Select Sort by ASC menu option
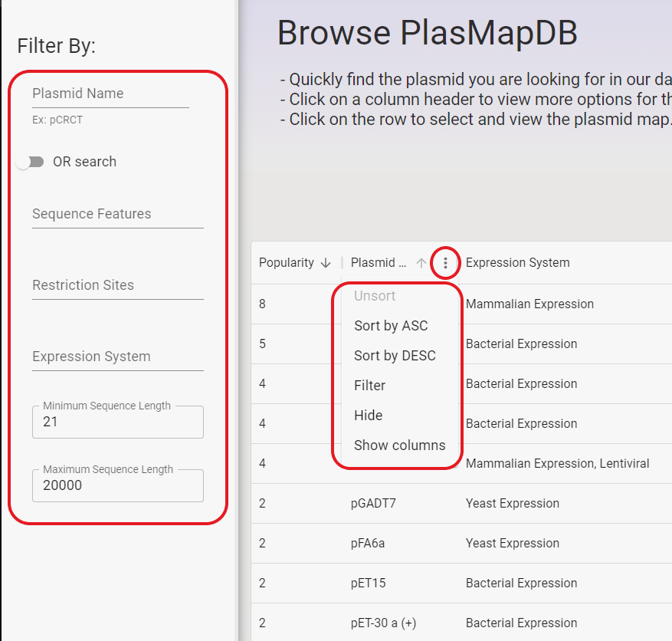This screenshot has height=641, width=672. pos(391,326)
